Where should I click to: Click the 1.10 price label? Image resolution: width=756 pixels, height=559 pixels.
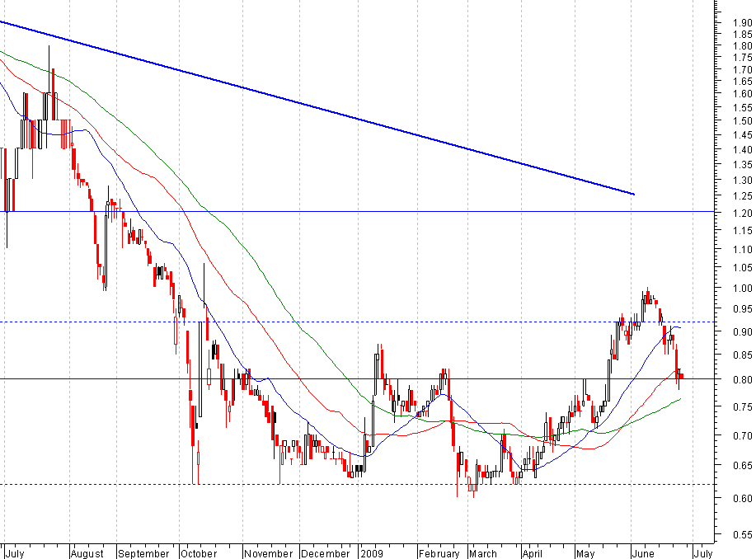pos(743,249)
